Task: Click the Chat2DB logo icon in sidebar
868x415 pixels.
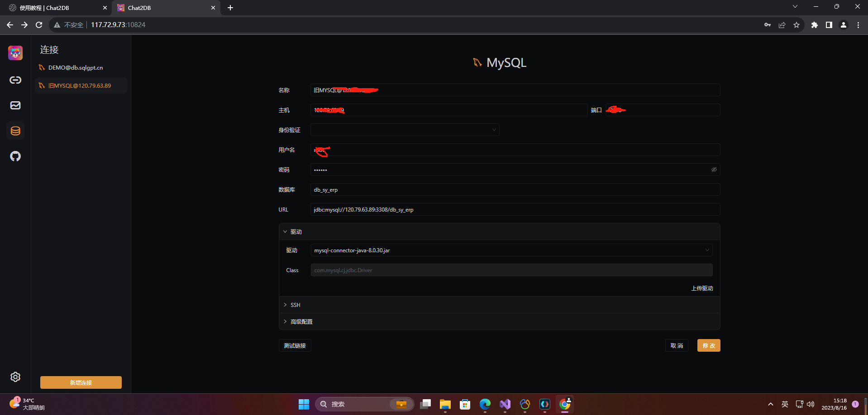Action: (15, 53)
